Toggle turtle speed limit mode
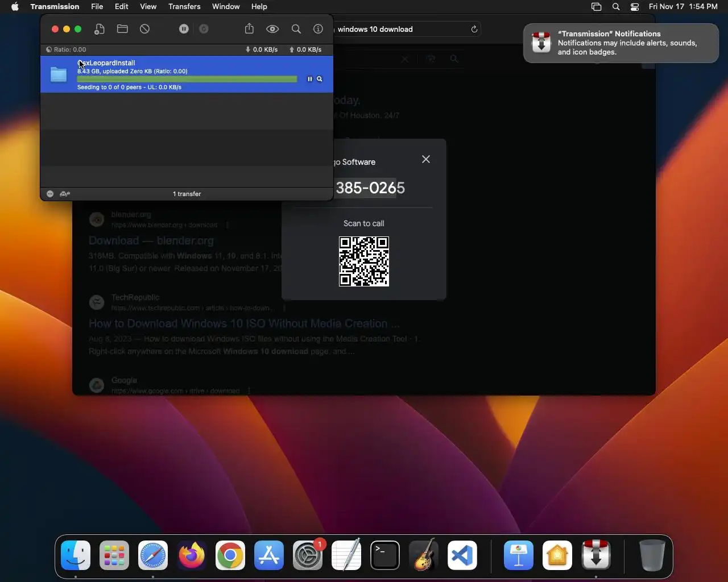The image size is (728, 582). (65, 194)
